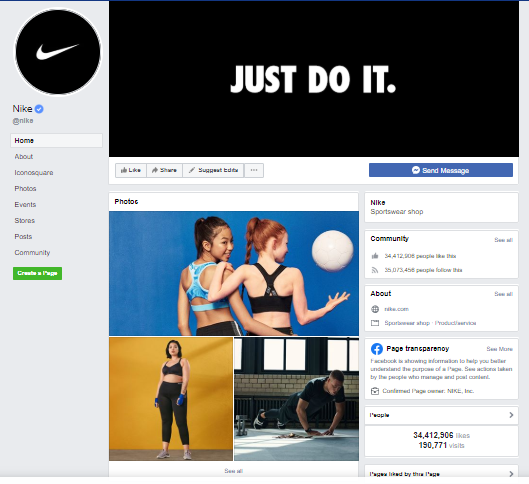Like the Nike page
Screen dimensions: 529x484
tap(131, 170)
